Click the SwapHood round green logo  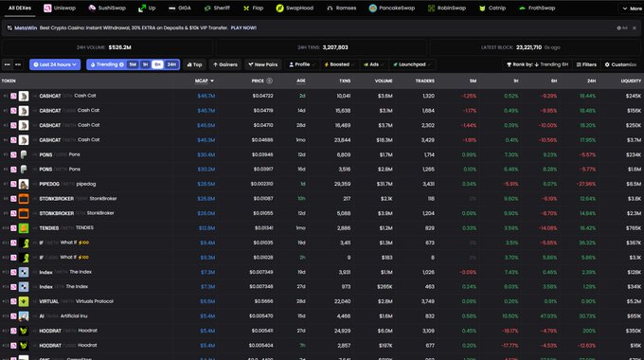coord(279,9)
